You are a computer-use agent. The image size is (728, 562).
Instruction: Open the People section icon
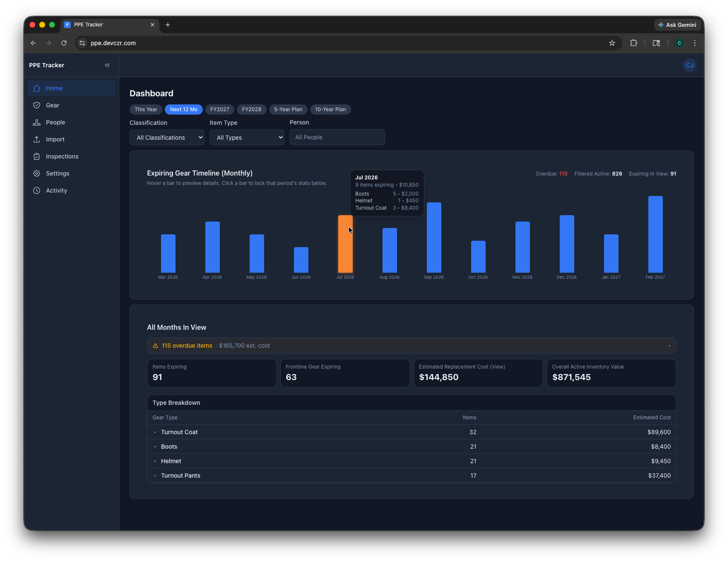(37, 122)
